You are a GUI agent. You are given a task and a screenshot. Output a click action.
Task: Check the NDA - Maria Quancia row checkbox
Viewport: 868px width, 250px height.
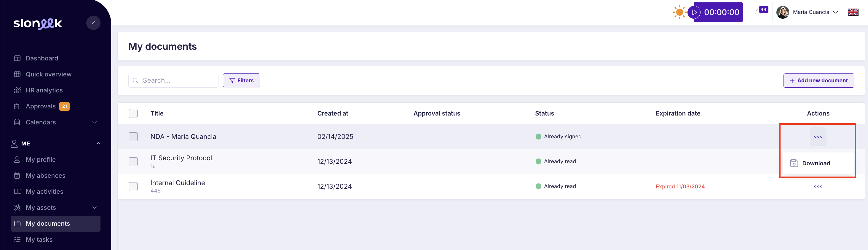(x=133, y=137)
